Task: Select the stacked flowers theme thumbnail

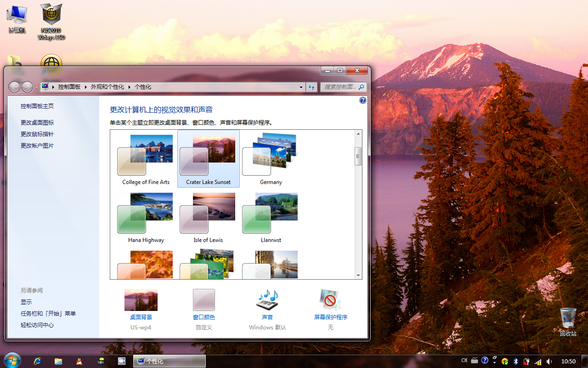Action: click(x=209, y=264)
